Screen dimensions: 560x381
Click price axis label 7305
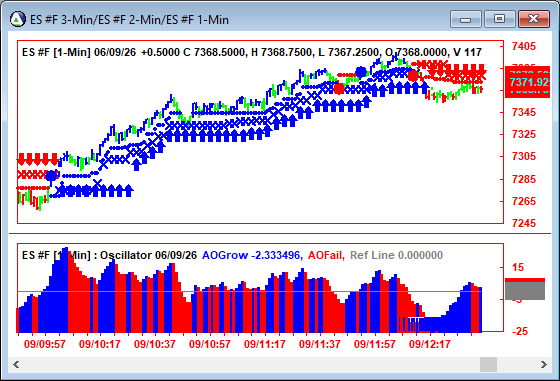tap(524, 156)
